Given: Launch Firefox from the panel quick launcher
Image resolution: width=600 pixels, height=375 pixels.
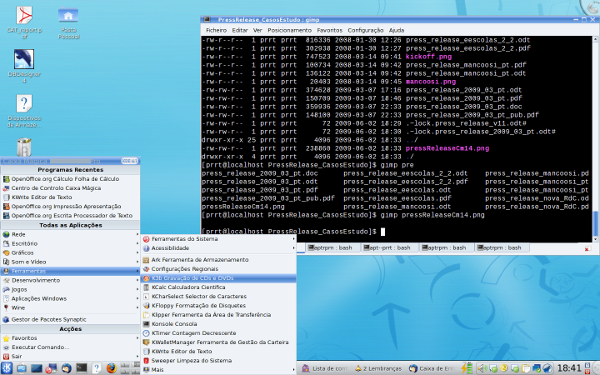Looking at the screenshot, I should tap(111, 368).
